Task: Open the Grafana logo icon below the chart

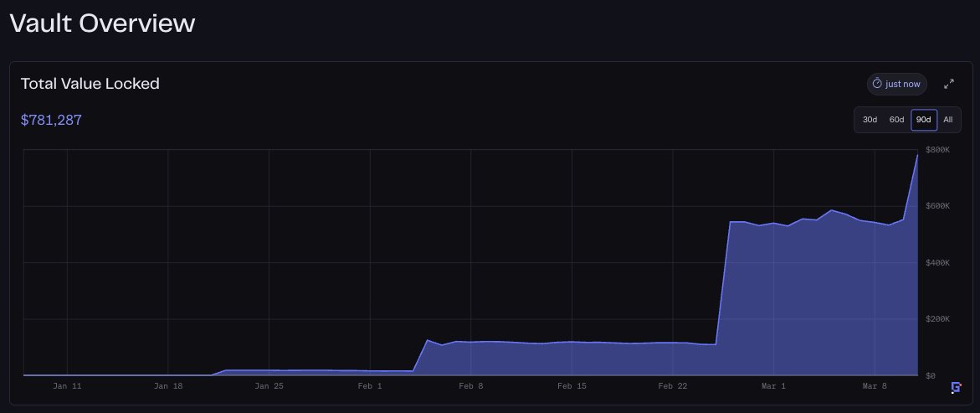Action: tap(956, 387)
